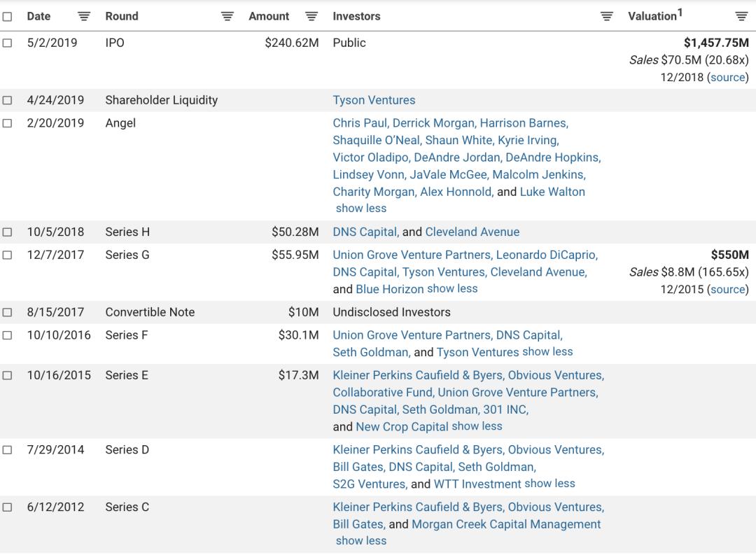This screenshot has height=555, width=756.
Task: Collapse Series C investors with show less
Action: pos(361,541)
